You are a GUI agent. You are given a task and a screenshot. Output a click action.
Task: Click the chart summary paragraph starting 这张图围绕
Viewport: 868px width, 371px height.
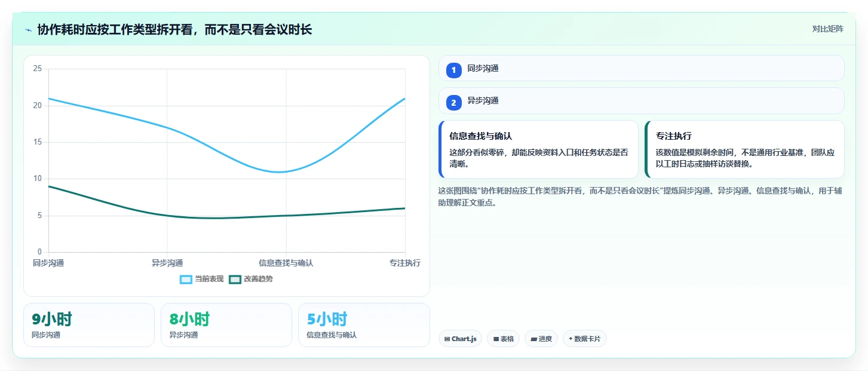click(640, 197)
